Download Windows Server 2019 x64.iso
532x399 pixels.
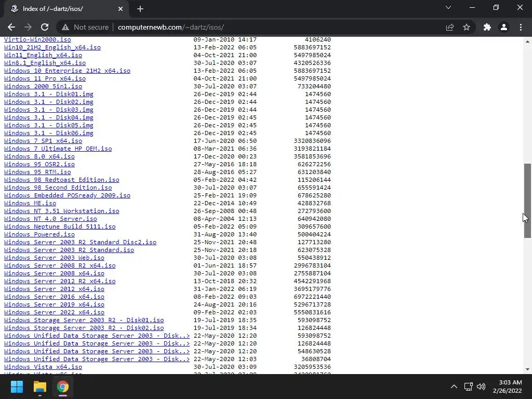[54, 305]
